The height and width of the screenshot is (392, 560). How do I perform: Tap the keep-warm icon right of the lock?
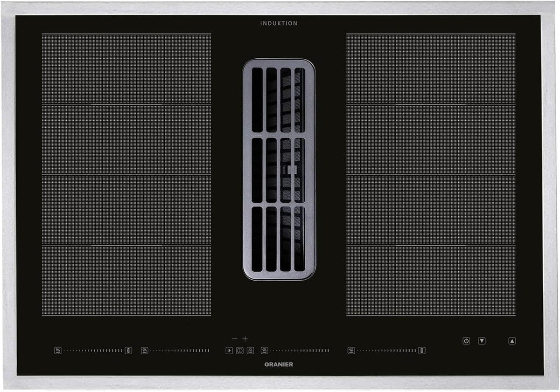point(265,351)
